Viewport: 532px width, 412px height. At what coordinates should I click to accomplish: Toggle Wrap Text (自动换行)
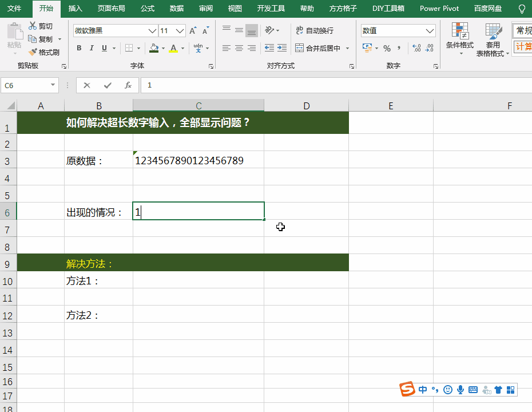tap(315, 30)
